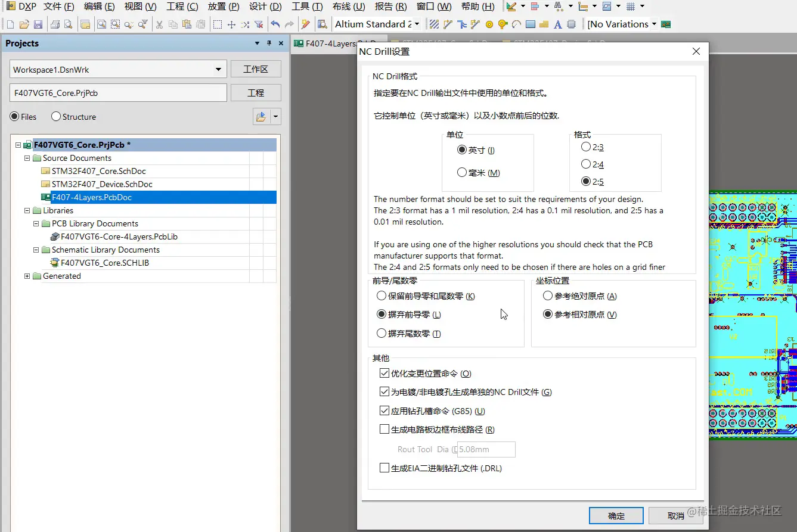Click the Place Arc icon
Image resolution: width=797 pixels, height=532 pixels.
pyautogui.click(x=516, y=24)
